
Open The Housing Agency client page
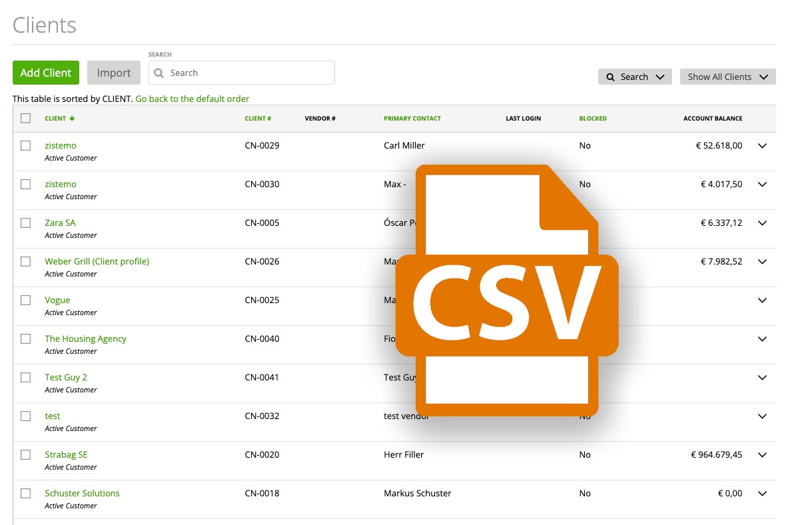click(85, 338)
